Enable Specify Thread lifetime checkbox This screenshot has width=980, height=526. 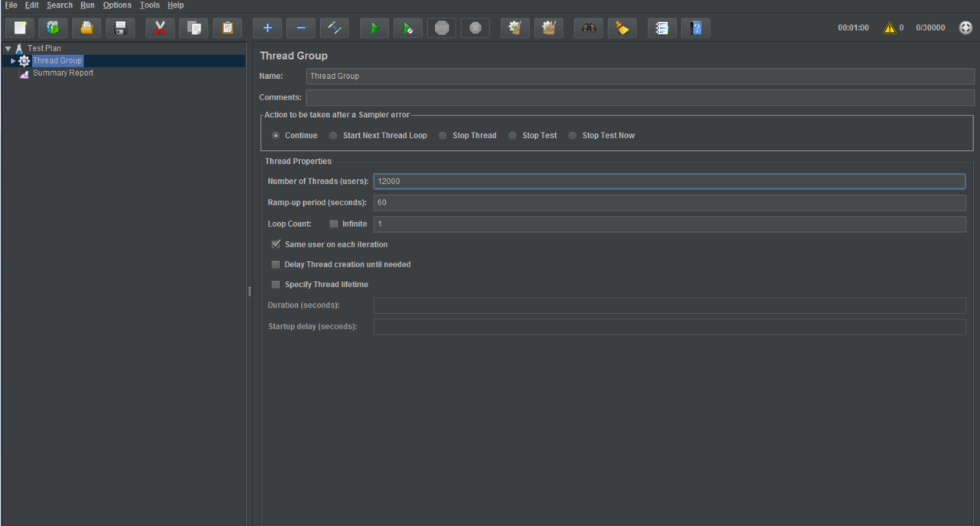click(x=276, y=285)
